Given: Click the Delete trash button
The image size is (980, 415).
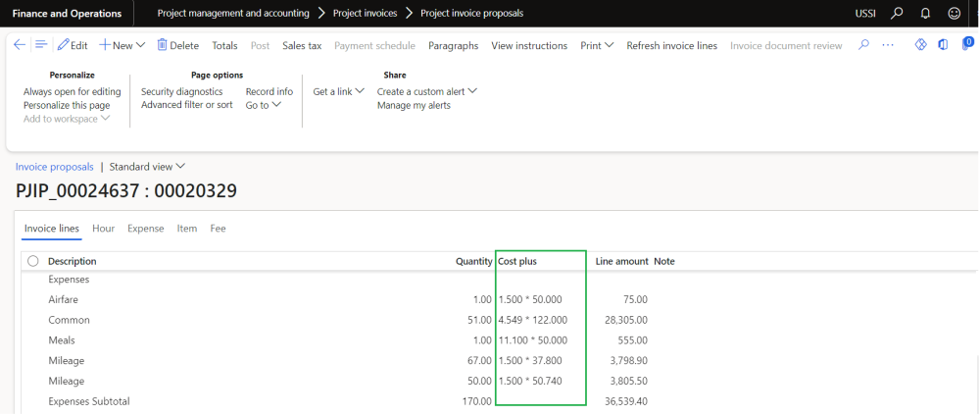Looking at the screenshot, I should pyautogui.click(x=177, y=45).
